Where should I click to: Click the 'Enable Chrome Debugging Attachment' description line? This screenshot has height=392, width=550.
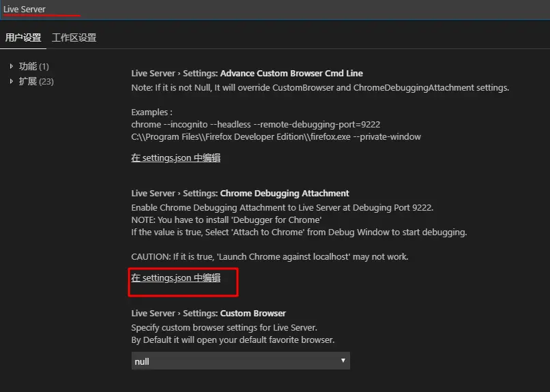[x=283, y=208]
